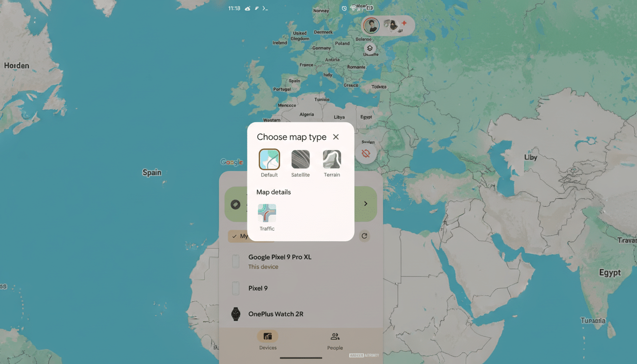637x364 pixels.
Task: Choose the Satellite map type
Action: tap(300, 160)
